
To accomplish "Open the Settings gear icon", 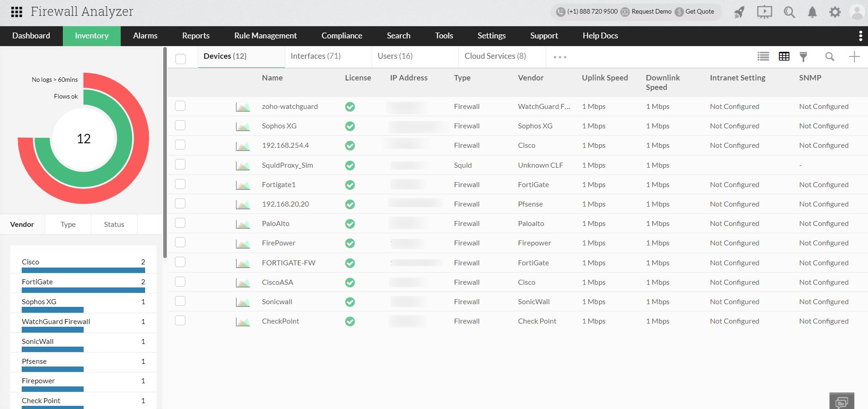I will pos(835,12).
